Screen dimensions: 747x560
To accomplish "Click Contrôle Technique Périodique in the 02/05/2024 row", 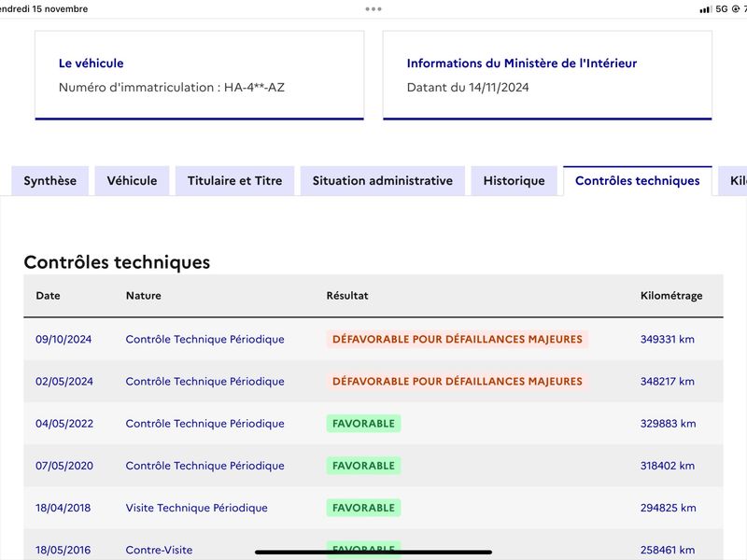I will point(204,382).
